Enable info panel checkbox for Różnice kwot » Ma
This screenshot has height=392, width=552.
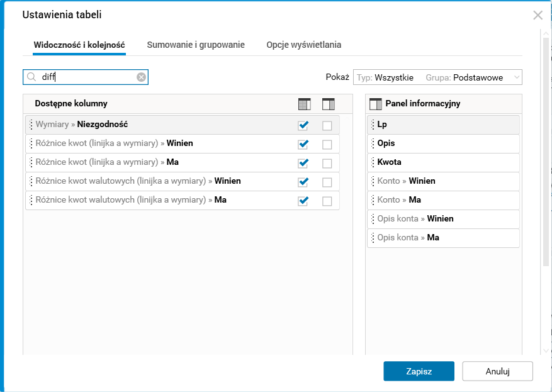click(x=327, y=163)
